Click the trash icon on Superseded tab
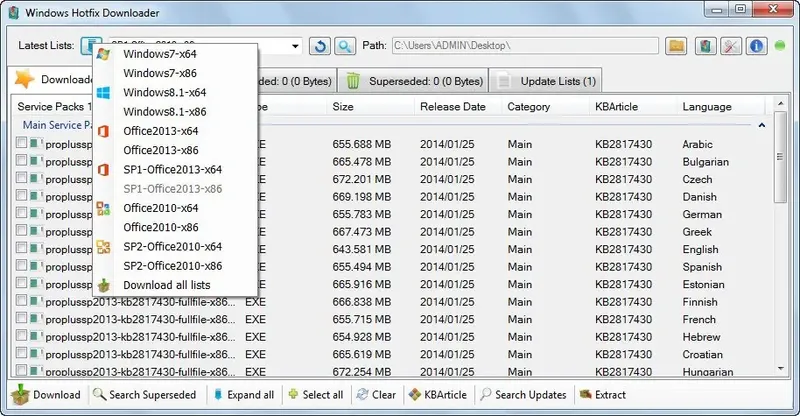 point(353,81)
